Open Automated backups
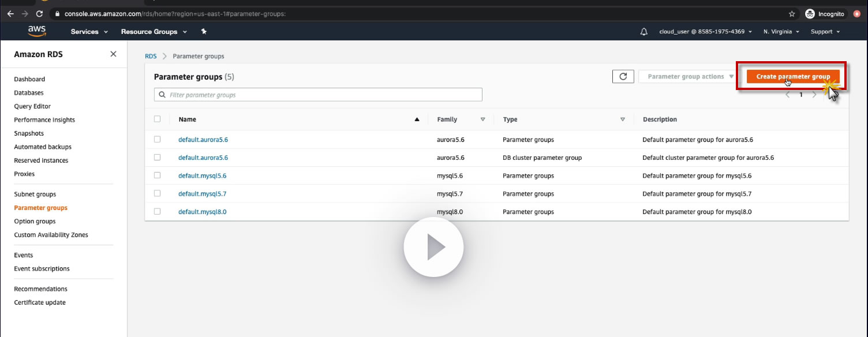This screenshot has width=868, height=337. 43,147
